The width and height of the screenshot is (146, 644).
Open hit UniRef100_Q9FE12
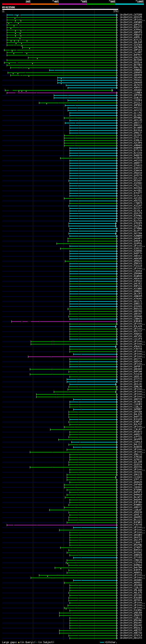(x=131, y=25)
